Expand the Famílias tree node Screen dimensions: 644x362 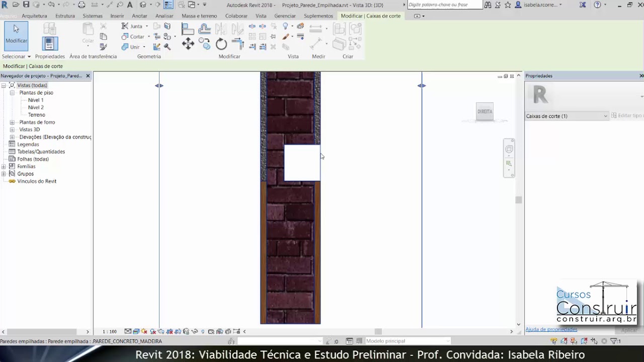(x=4, y=166)
